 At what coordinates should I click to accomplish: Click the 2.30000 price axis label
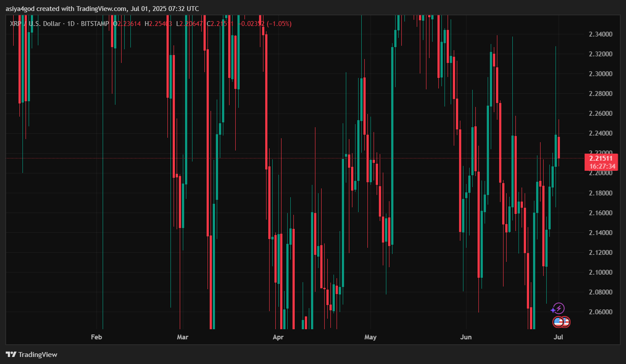(600, 74)
